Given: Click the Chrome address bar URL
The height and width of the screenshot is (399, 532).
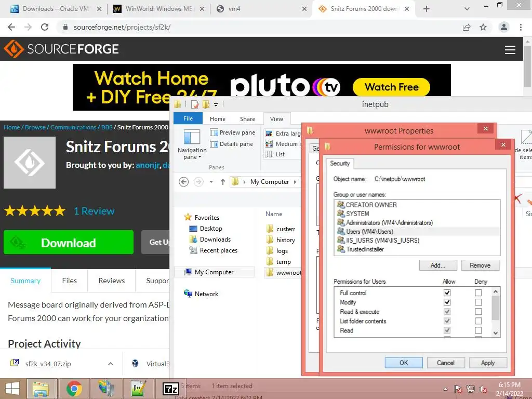Looking at the screenshot, I should coord(122,27).
